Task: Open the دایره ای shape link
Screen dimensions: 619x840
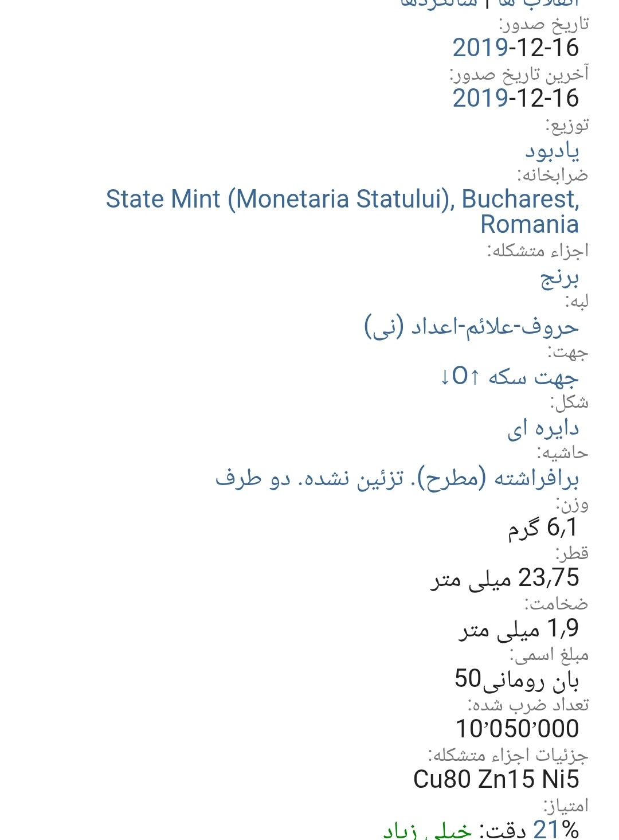Action: (543, 428)
